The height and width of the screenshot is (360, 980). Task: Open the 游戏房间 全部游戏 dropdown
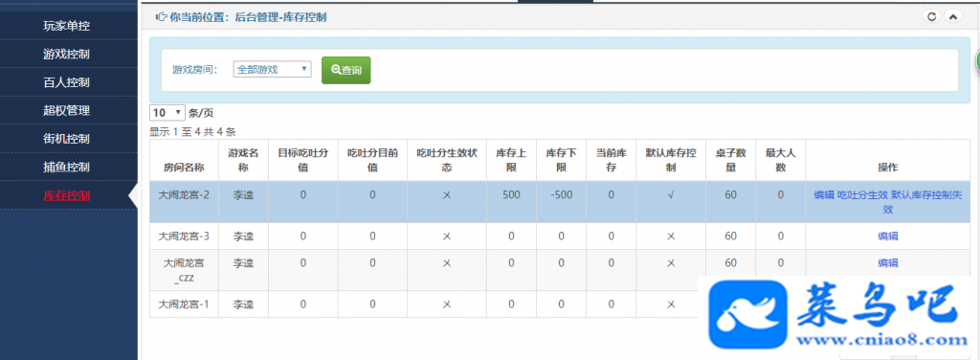click(272, 69)
